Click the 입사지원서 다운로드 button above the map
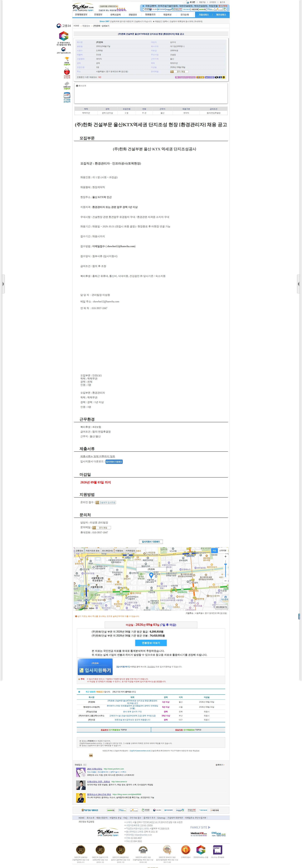 (x=151, y=541)
